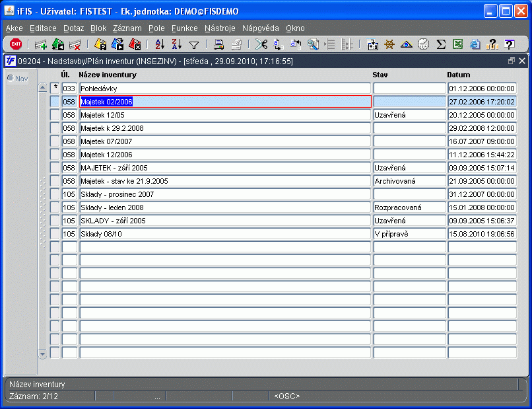Click the question mark over boxes help icon
The height and width of the screenshot is (409, 532).
pos(492,44)
